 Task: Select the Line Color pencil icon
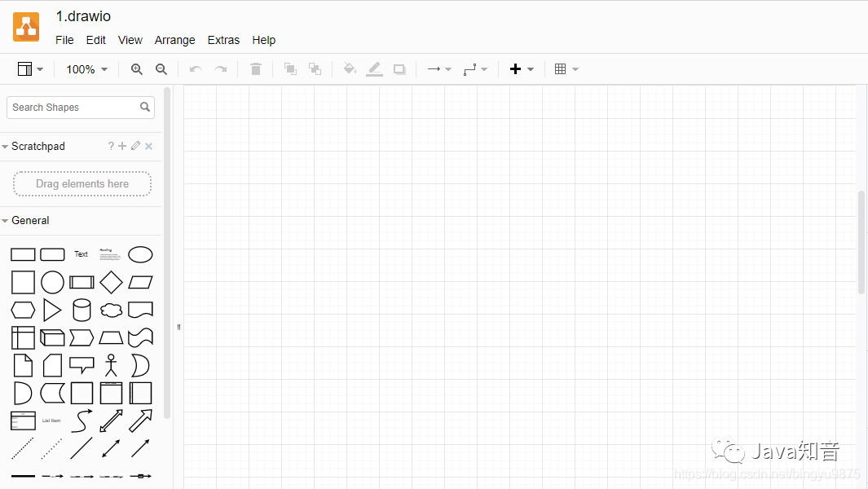click(x=374, y=69)
